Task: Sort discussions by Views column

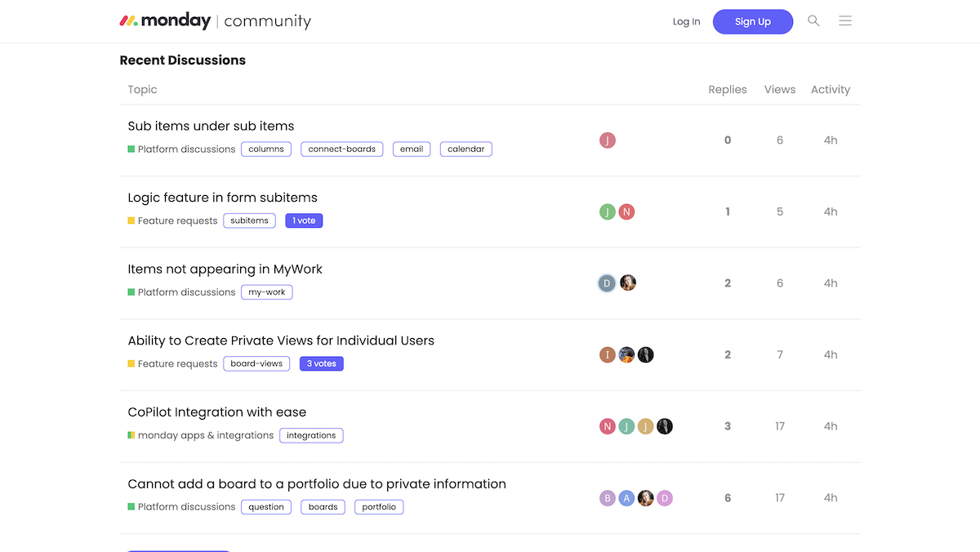Action: (779, 89)
